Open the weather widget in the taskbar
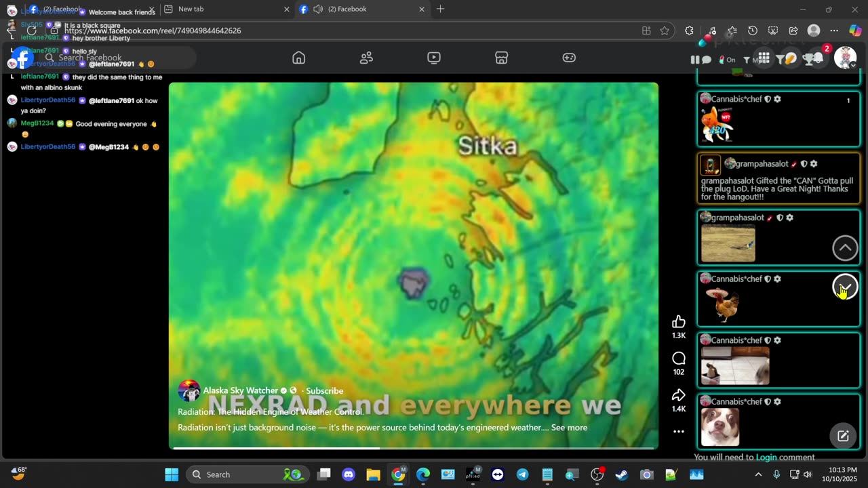 [x=18, y=474]
